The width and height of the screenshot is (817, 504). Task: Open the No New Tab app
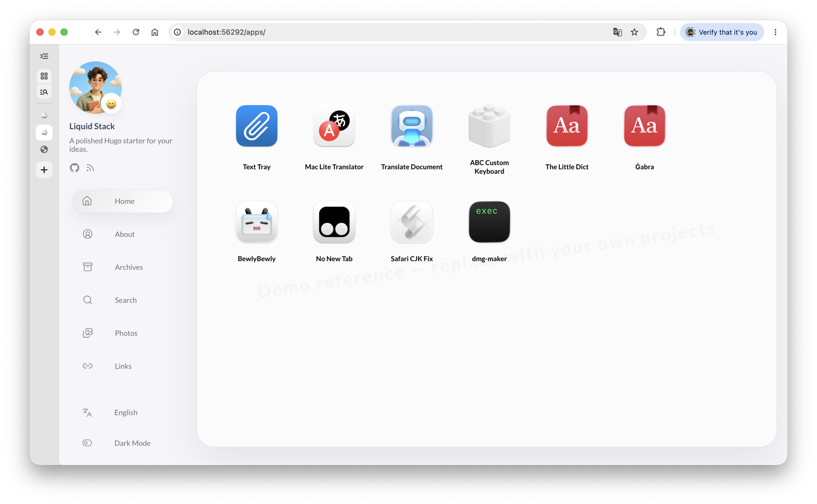(334, 222)
